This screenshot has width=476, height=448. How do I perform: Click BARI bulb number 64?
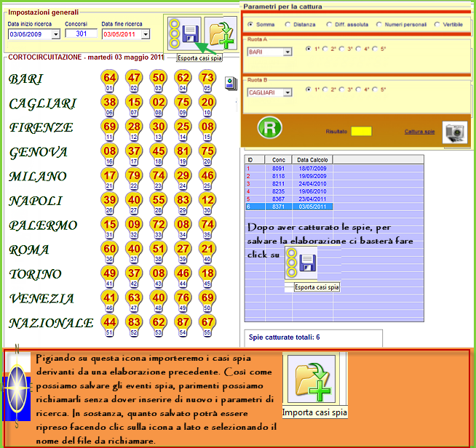tap(109, 81)
